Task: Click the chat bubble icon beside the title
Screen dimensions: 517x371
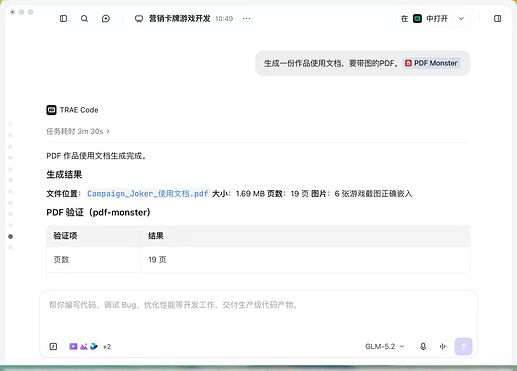Action: point(139,19)
